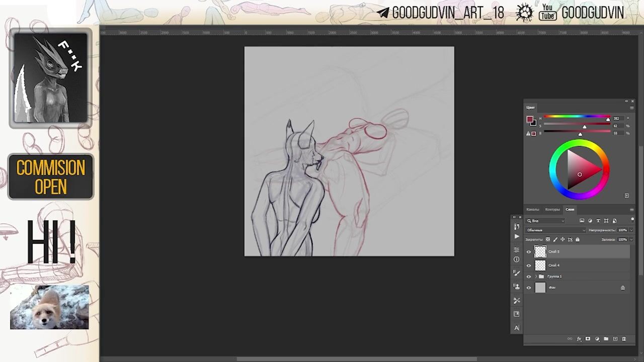Add a layer mask using the mask icon
Image resolution: width=644 pixels, height=362 pixels.
click(x=588, y=339)
